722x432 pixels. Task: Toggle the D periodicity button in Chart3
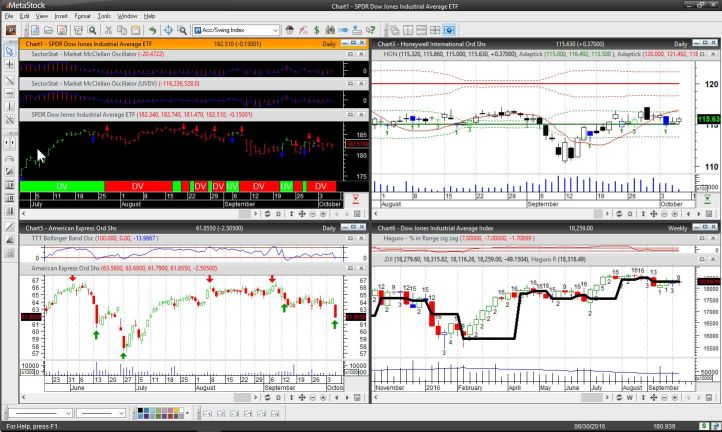point(630,214)
